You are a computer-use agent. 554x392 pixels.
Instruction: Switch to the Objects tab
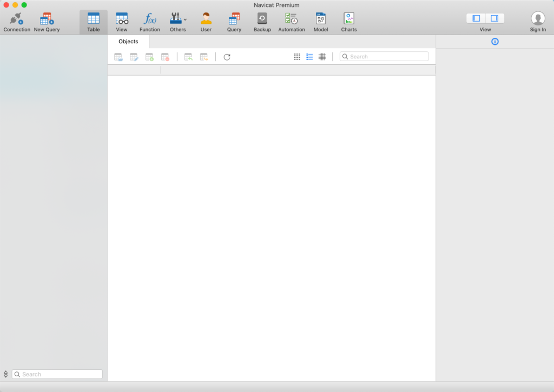click(128, 41)
